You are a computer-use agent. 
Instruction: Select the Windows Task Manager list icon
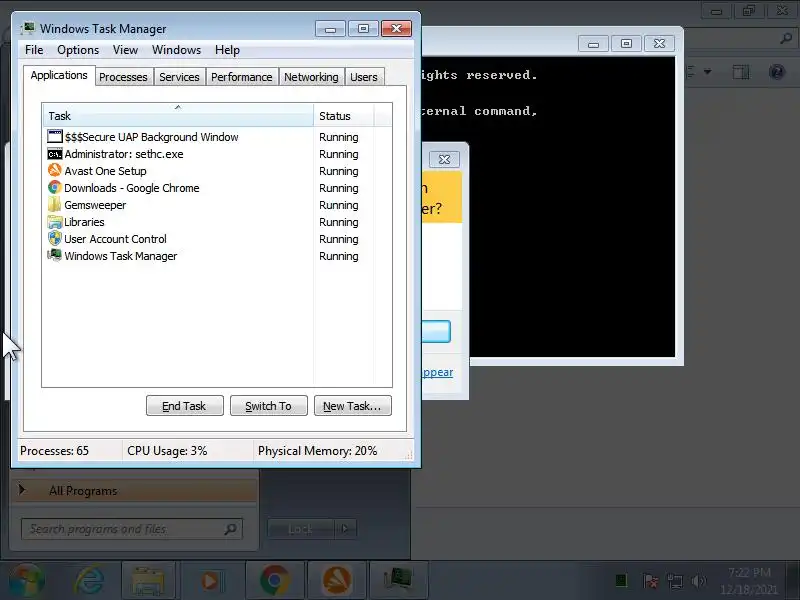pos(55,255)
